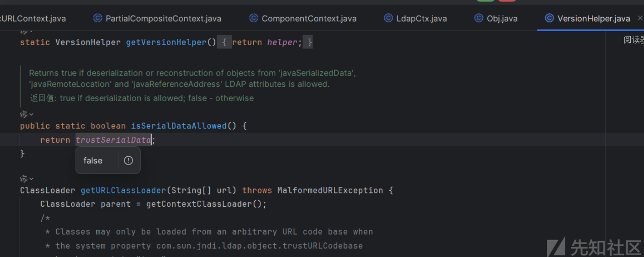Open the chevron dropdown above isSerialDataAllowed method
The image size is (644, 257).
[x=31, y=114]
